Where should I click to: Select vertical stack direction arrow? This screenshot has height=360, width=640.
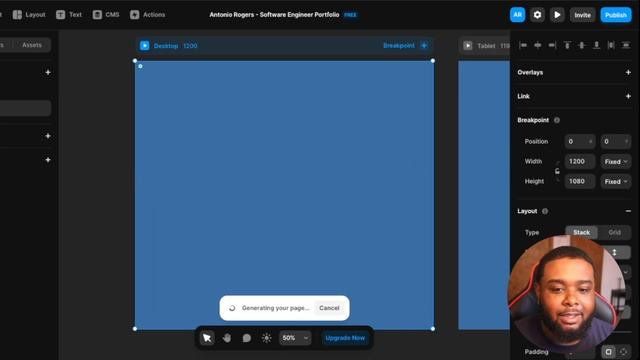coord(614,252)
